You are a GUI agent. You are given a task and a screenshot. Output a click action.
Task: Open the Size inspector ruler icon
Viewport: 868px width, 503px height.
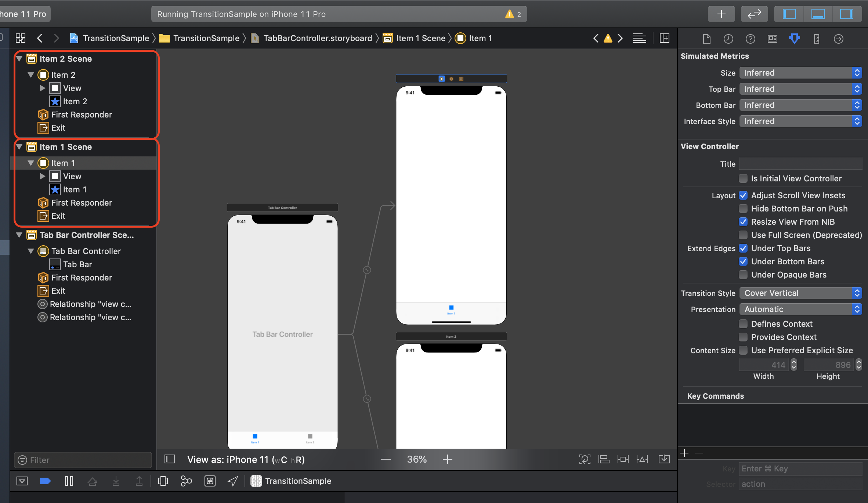point(816,39)
